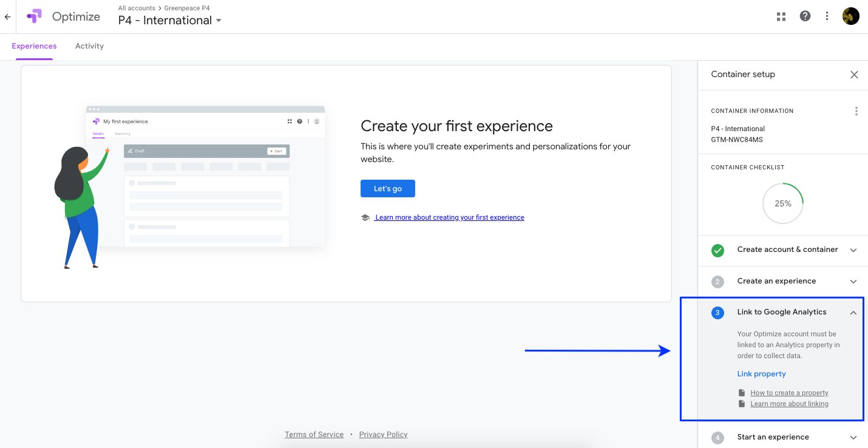Screen dimensions: 868x448
Task: Expand the Start an experience section
Action: (853, 438)
